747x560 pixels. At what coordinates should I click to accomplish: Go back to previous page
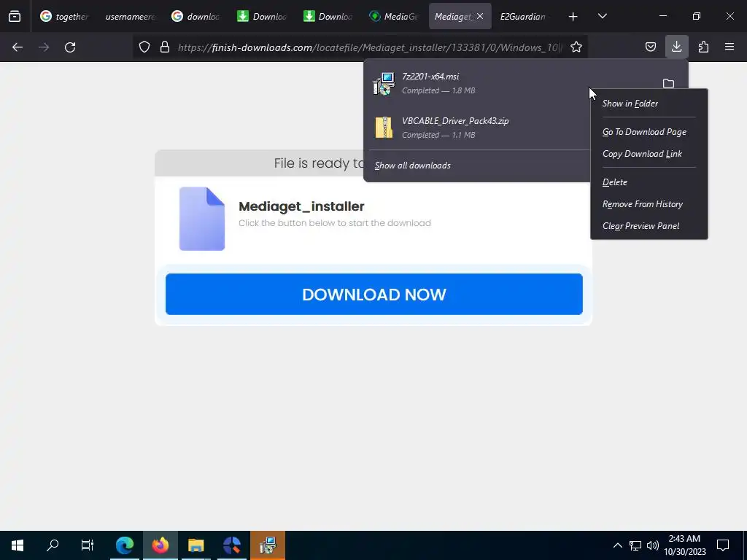[18, 47]
